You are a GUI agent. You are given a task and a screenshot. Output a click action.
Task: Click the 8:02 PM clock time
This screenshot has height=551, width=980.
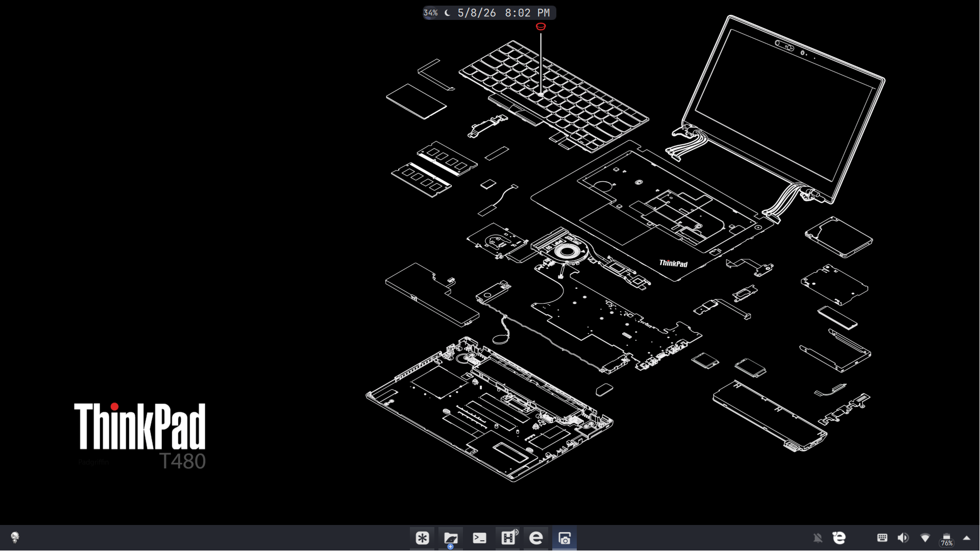coord(527,13)
